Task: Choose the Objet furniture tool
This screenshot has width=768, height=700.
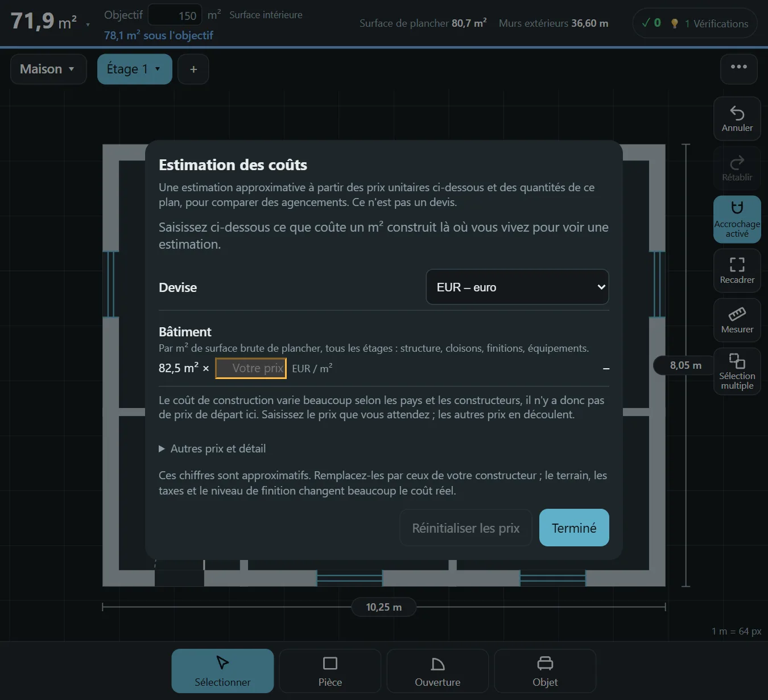Action: tap(545, 671)
